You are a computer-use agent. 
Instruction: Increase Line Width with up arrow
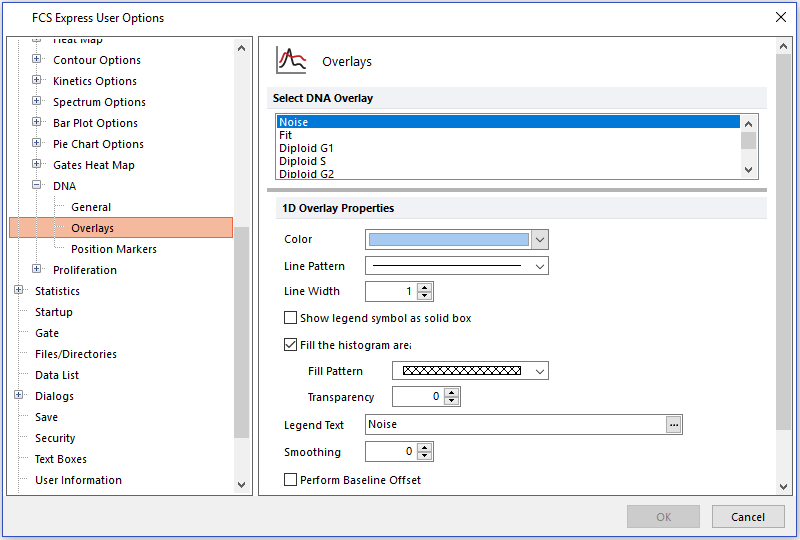(x=424, y=287)
